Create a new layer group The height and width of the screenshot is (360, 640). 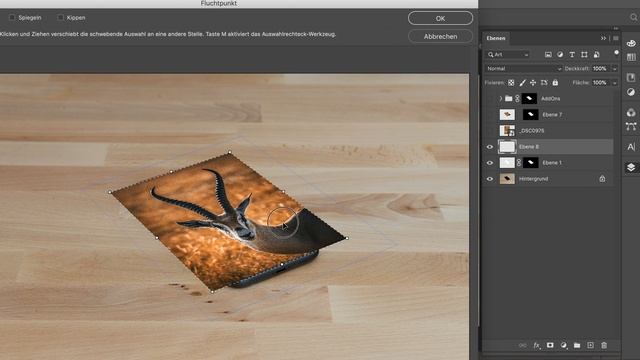point(577,345)
